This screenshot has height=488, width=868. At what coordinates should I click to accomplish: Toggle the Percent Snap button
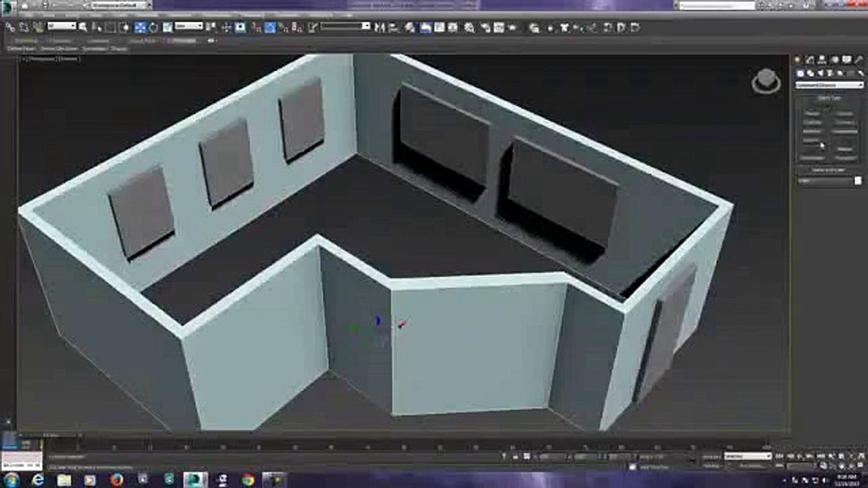[283, 28]
